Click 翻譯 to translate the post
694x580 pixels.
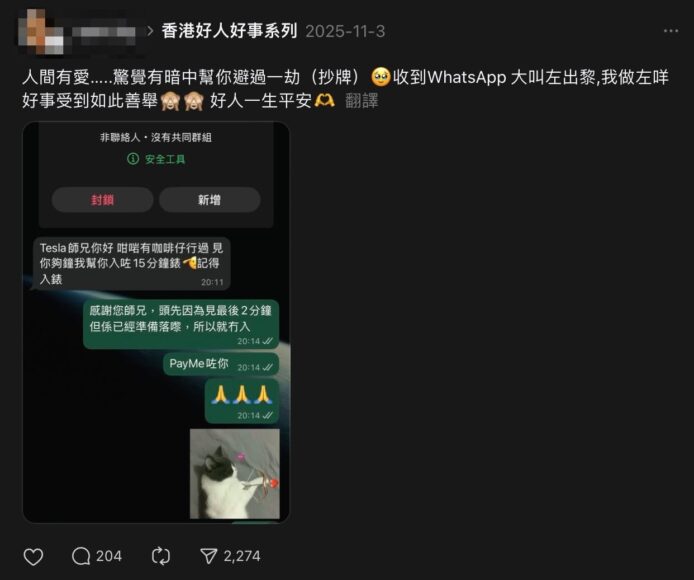362,101
